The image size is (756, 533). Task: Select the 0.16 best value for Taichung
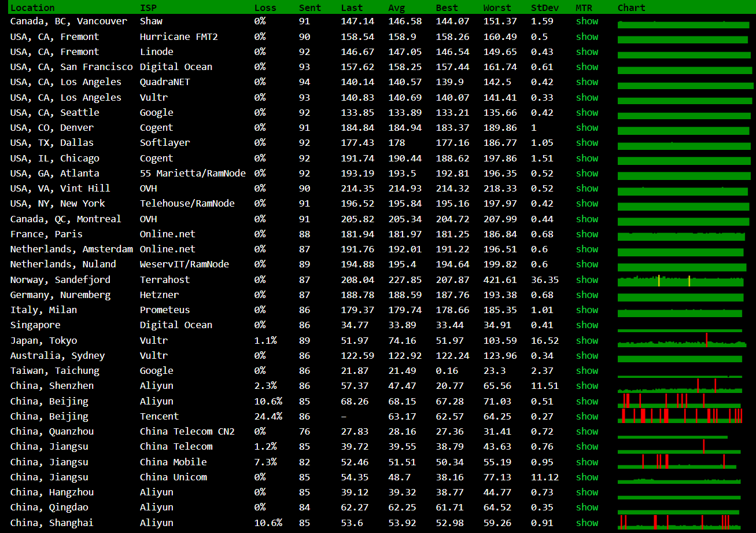pyautogui.click(x=447, y=370)
